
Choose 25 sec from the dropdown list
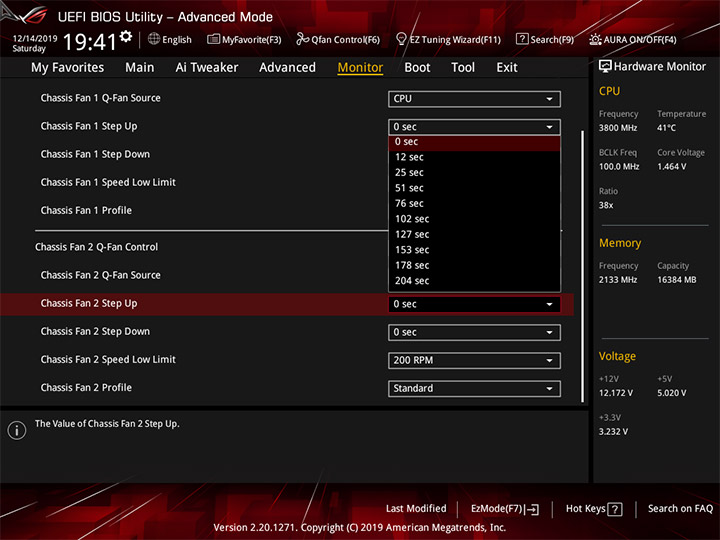(474, 173)
